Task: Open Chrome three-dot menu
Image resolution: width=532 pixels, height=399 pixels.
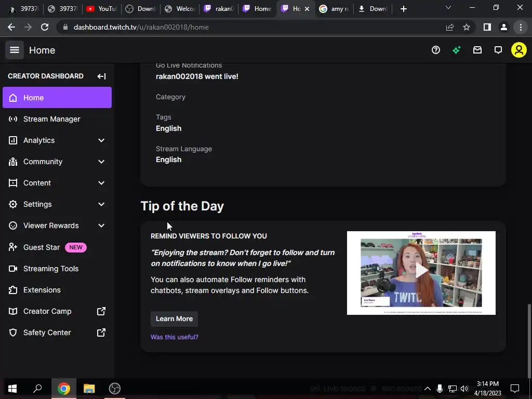Action: (521, 27)
